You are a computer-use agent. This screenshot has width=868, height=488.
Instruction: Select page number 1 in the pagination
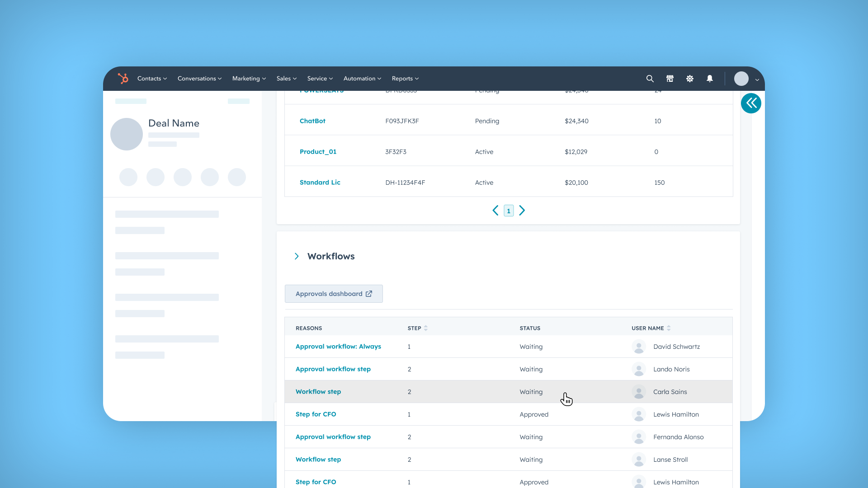[509, 211]
